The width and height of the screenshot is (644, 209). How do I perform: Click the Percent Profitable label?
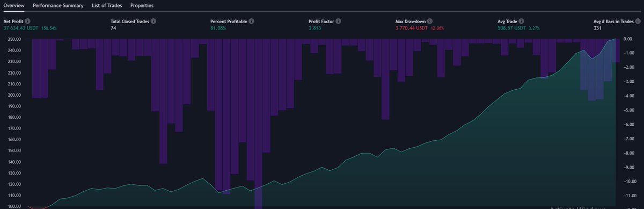coord(229,21)
